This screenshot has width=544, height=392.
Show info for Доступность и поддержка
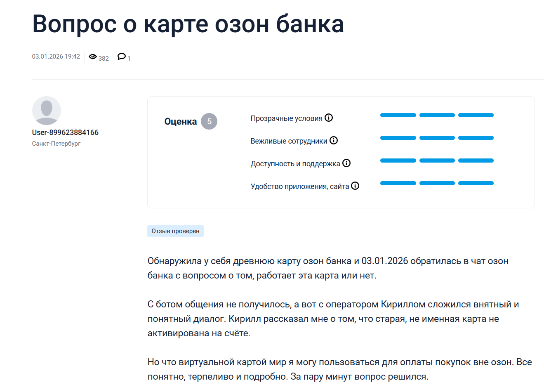click(x=346, y=163)
